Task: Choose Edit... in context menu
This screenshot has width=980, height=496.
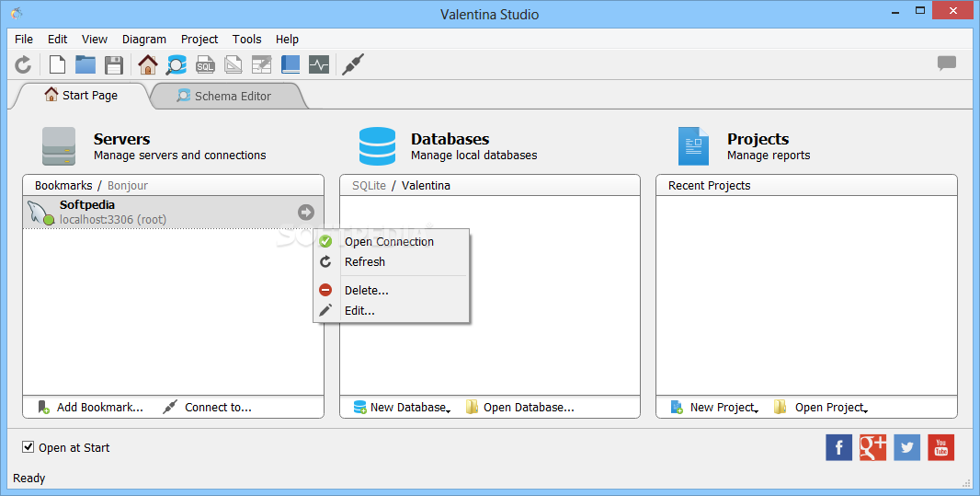Action: [392, 310]
